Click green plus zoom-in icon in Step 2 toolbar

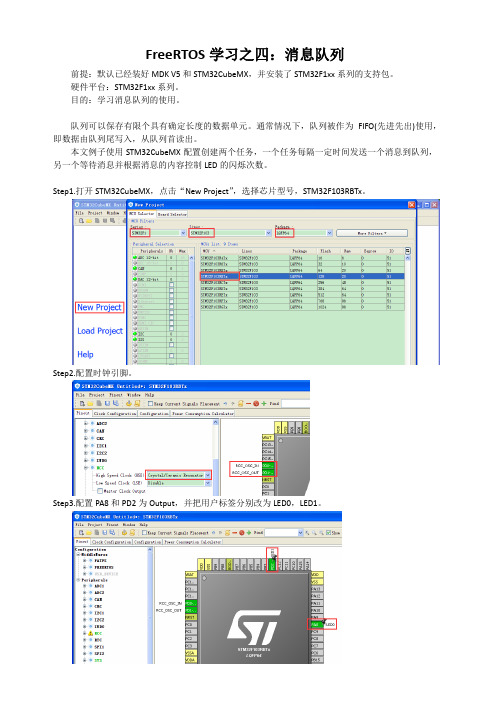pyautogui.click(x=264, y=403)
